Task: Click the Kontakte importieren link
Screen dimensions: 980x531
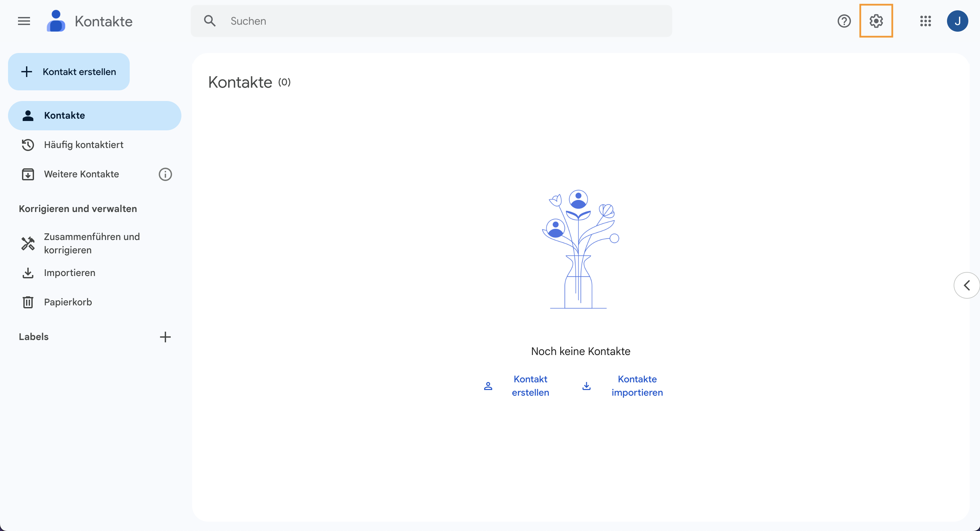Action: (623, 386)
